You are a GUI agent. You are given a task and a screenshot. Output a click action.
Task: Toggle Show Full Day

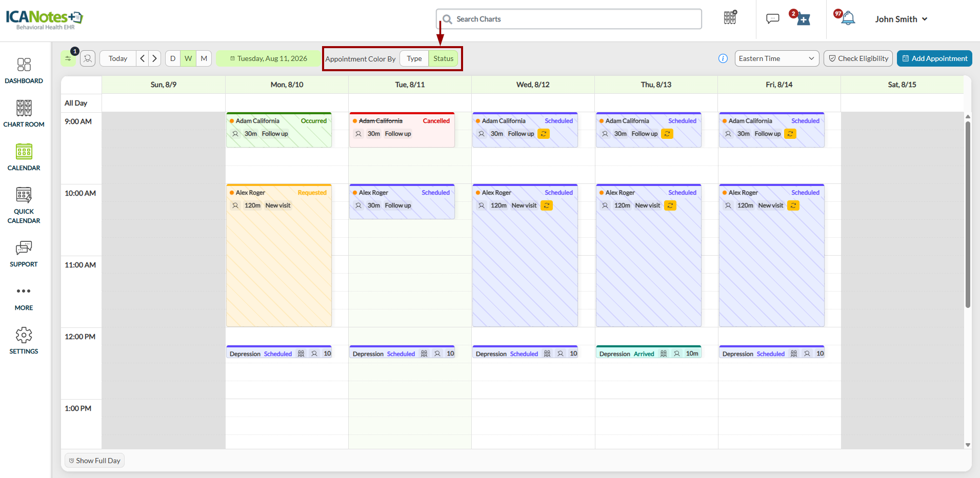[x=94, y=461]
